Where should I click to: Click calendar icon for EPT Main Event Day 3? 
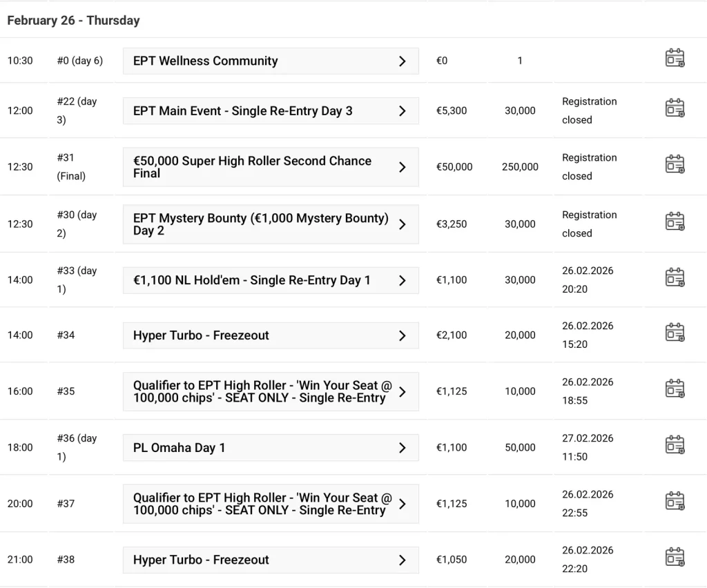pyautogui.click(x=675, y=108)
